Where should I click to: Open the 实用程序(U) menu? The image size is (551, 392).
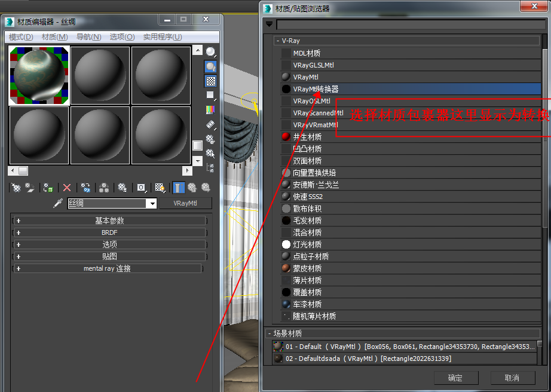point(163,37)
